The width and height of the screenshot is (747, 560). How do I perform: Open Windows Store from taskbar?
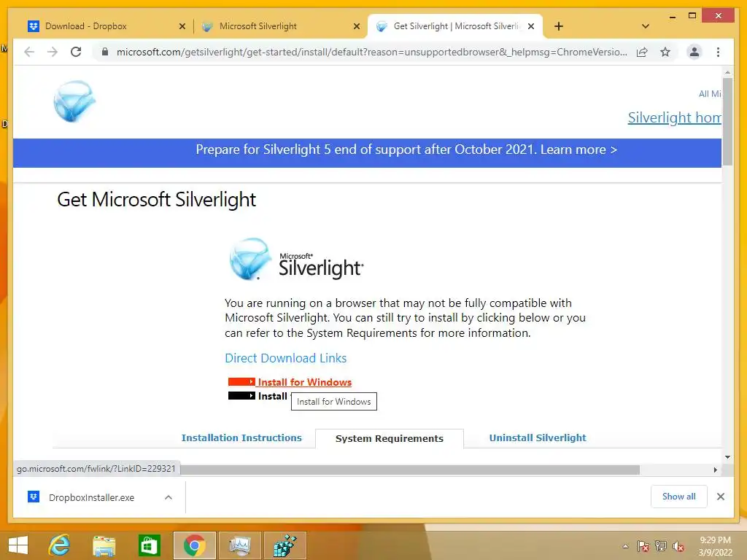coord(149,545)
